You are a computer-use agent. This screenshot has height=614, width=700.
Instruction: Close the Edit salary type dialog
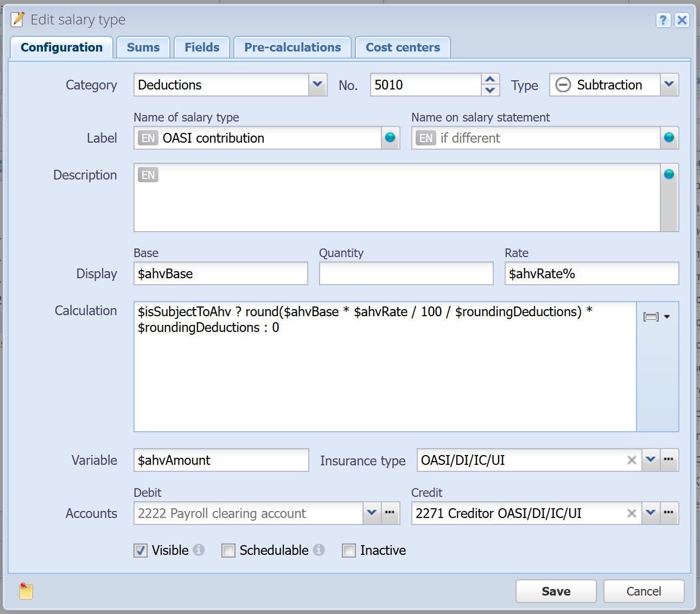pyautogui.click(x=682, y=20)
